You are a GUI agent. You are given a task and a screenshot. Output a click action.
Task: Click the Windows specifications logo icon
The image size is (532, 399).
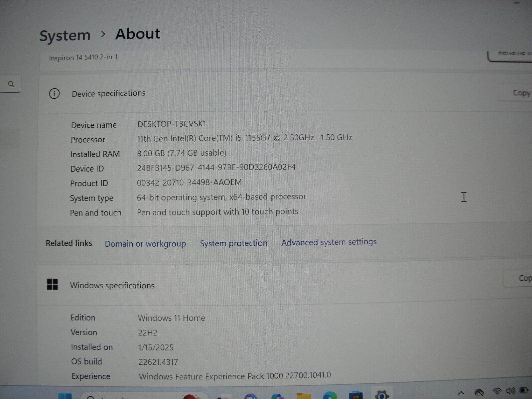[52, 285]
